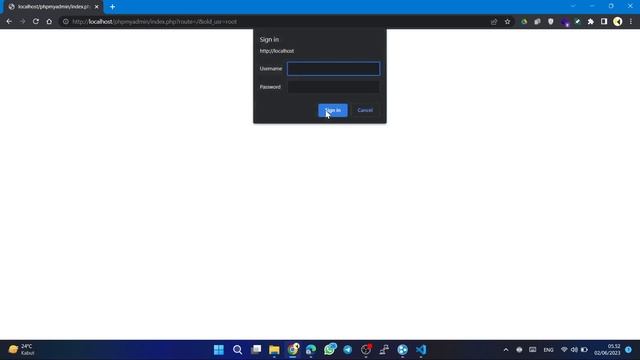
Task: Click the blue Sign in button
Action: (333, 110)
